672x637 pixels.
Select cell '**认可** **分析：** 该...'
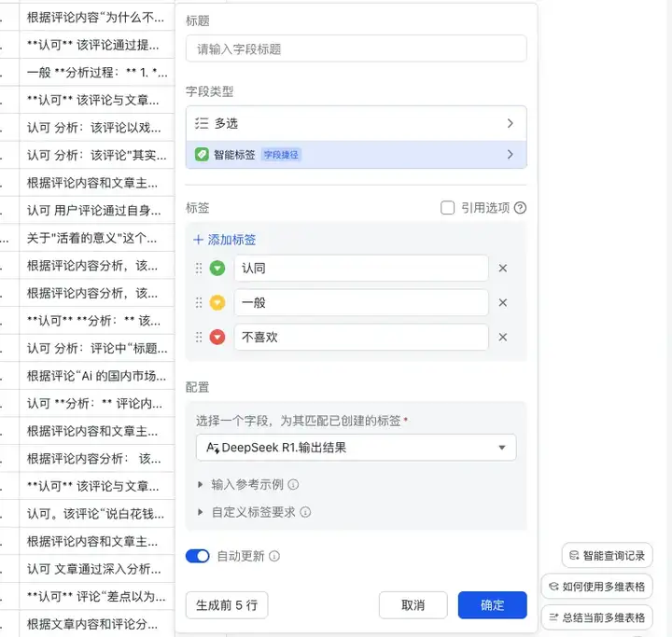[97, 321]
